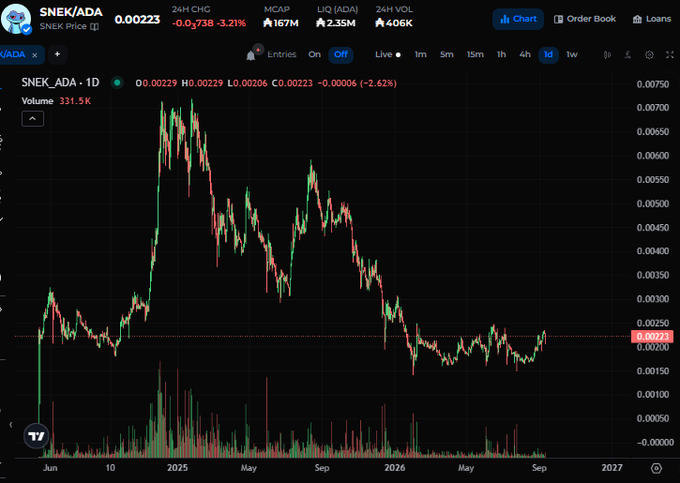
Task: Change chart type via candlestick icon
Action: (607, 55)
